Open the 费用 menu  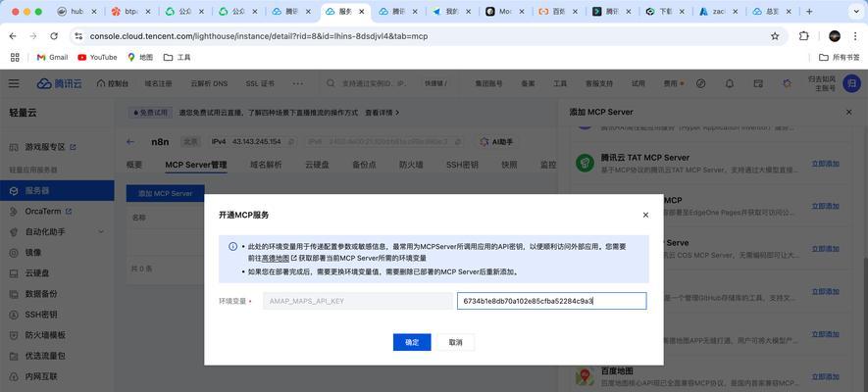point(671,83)
